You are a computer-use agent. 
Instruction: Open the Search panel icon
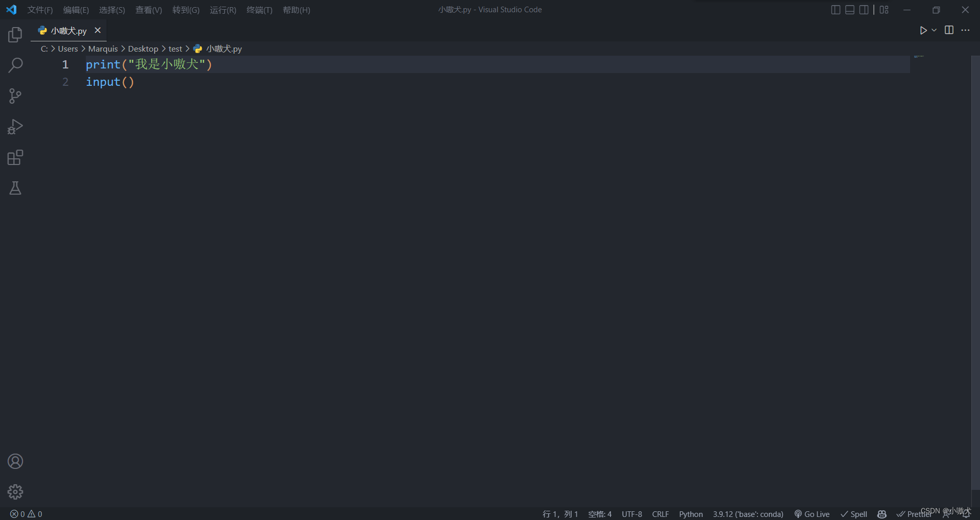click(x=15, y=65)
